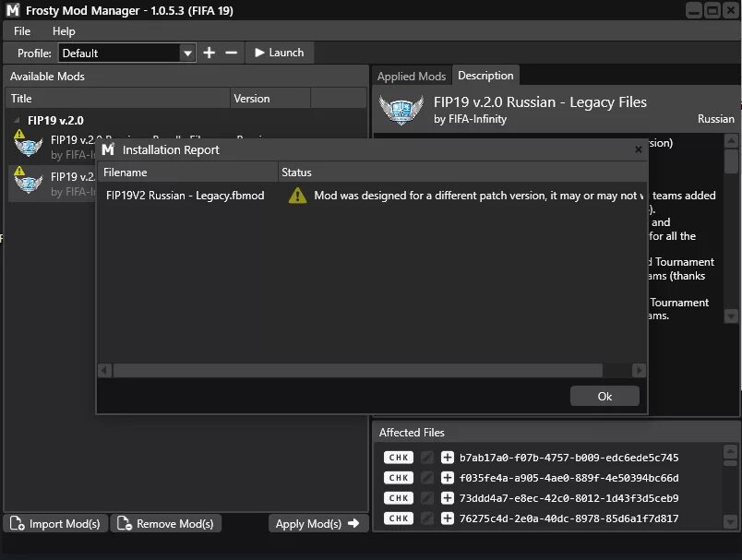The height and width of the screenshot is (560, 742).
Task: Select file text b7ab17a0-f07b-4757-b009-edc6ede5c745
Action: (568, 458)
